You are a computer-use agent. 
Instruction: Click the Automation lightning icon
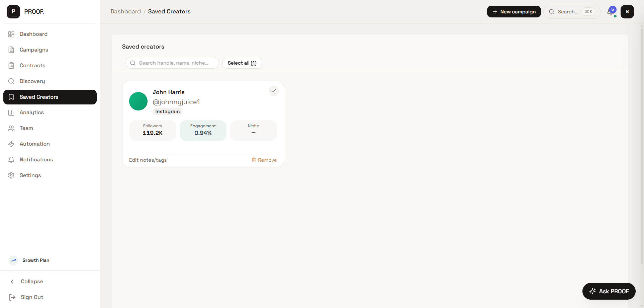point(11,144)
